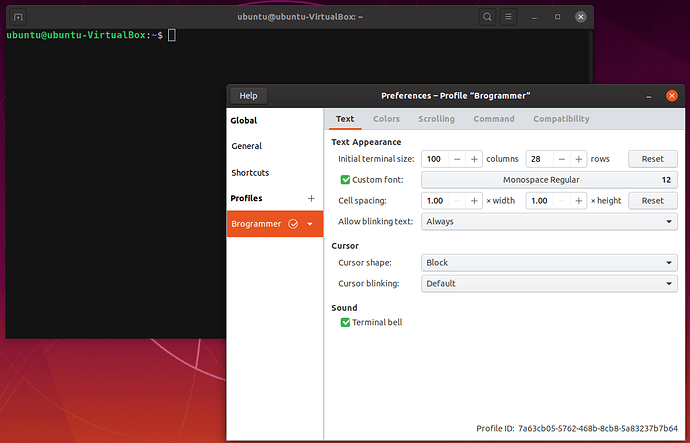Click the columns number field

[435, 159]
